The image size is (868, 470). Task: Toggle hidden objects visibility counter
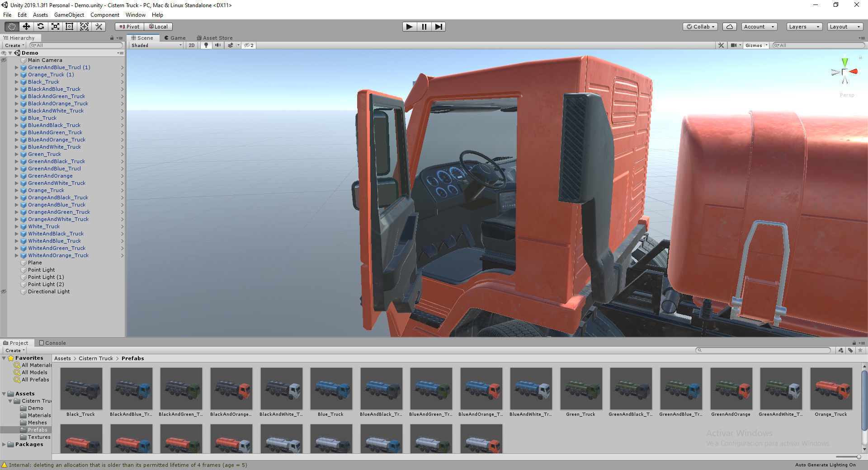(249, 45)
